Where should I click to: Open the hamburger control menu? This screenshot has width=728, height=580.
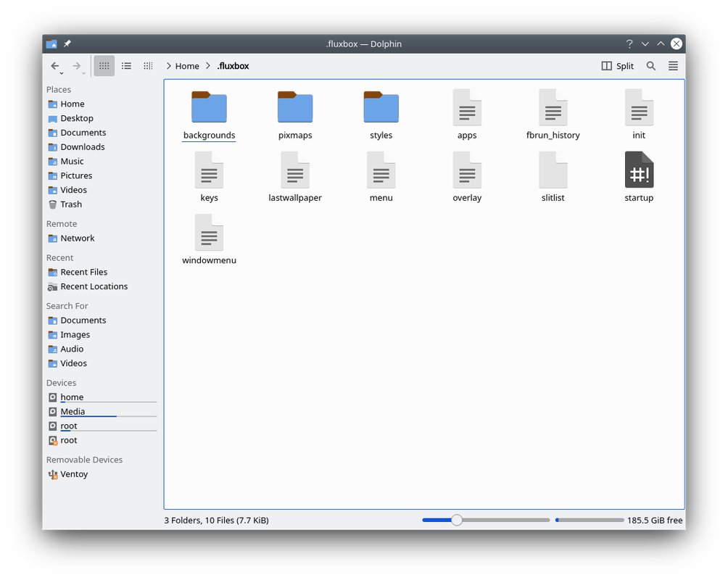673,66
